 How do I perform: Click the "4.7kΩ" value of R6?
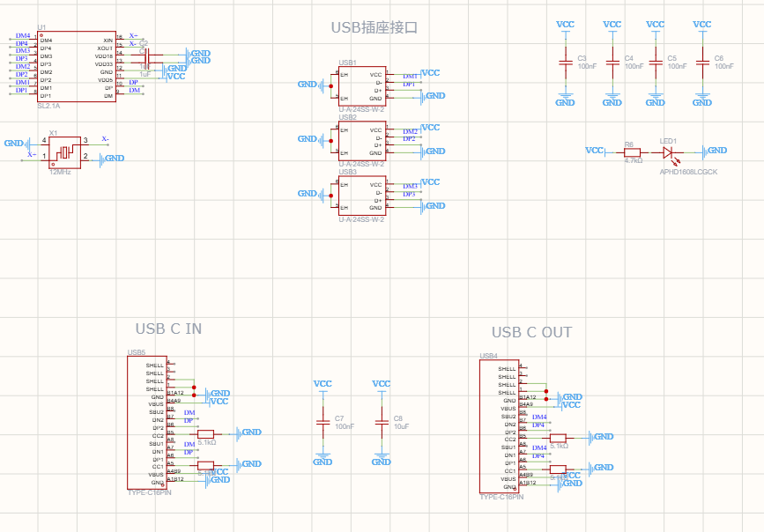(634, 160)
